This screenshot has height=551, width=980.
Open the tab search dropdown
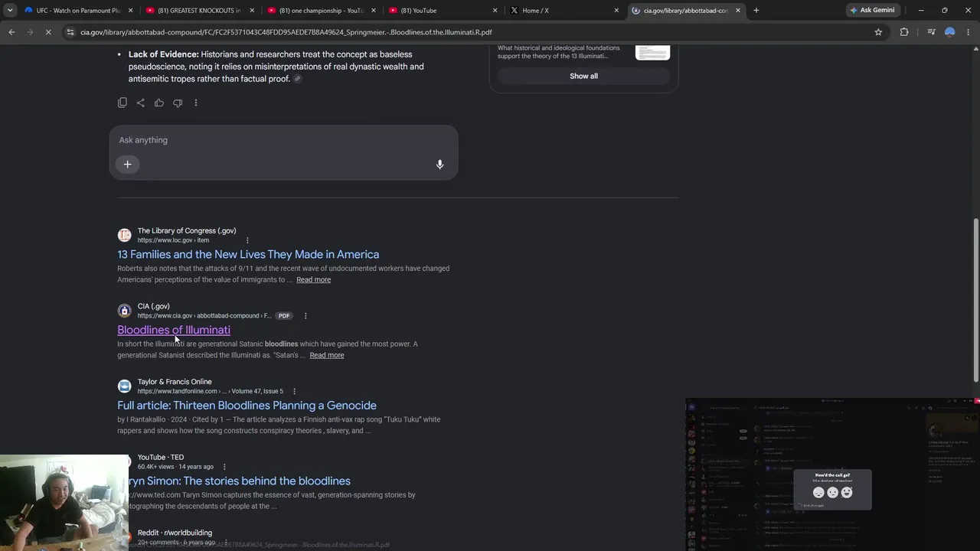[x=10, y=11]
